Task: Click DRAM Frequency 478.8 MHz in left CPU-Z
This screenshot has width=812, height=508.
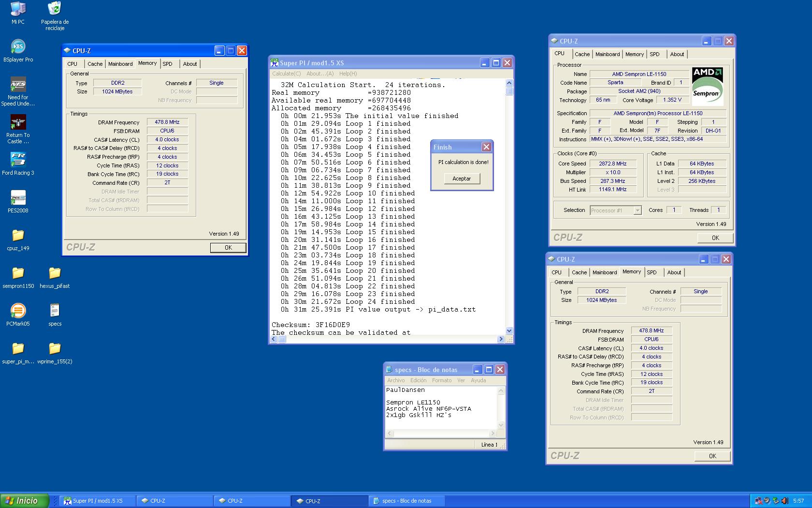Action: tap(167, 122)
